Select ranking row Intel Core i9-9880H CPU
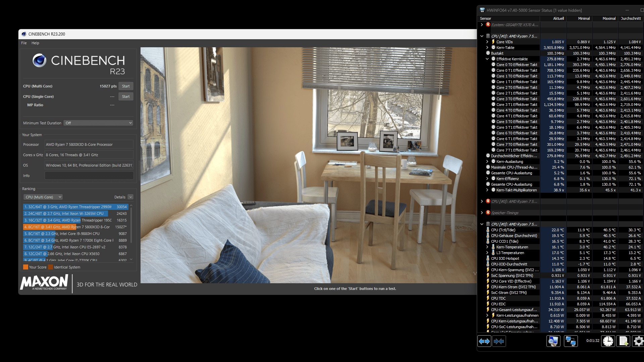The height and width of the screenshot is (362, 644). 76,234
